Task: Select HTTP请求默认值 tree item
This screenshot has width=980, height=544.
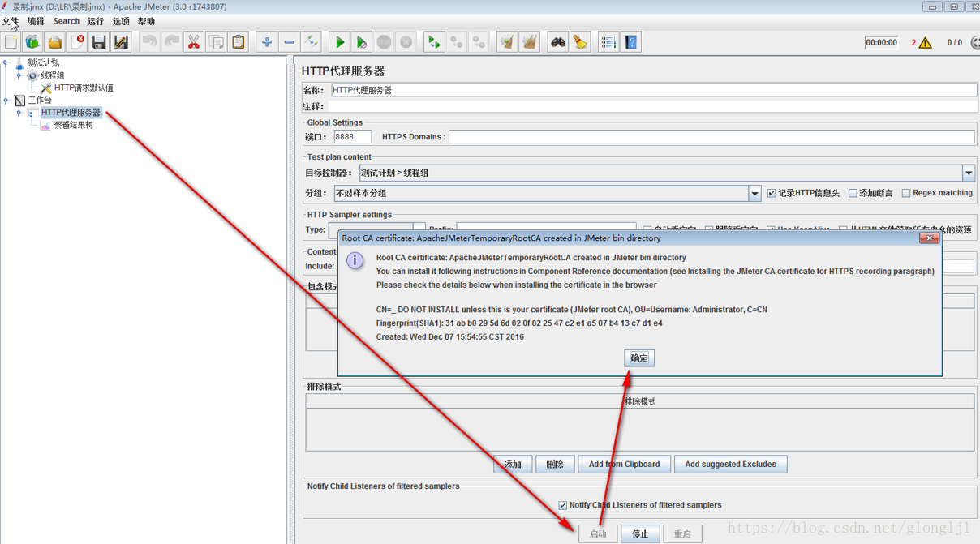Action: coord(84,88)
